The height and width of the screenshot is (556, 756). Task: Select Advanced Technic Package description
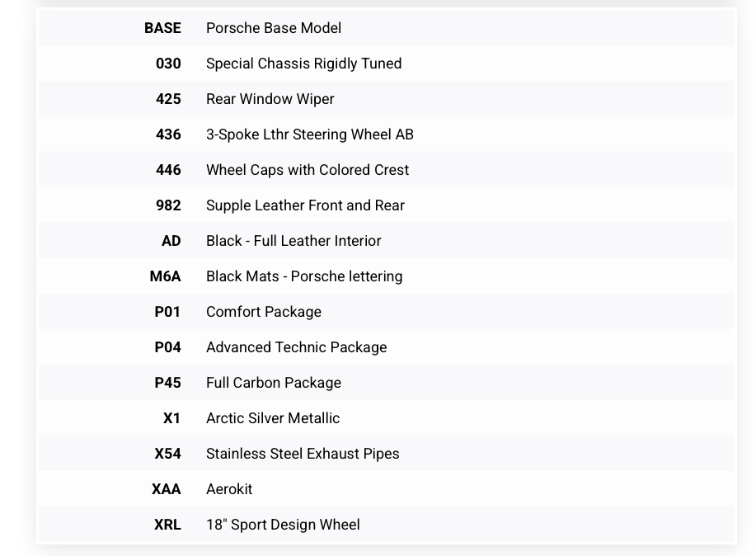click(x=296, y=347)
